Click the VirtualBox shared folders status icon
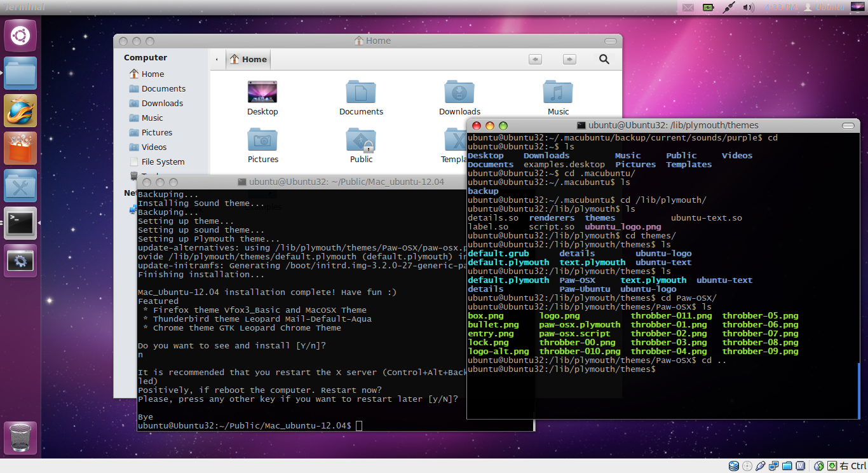The height and width of the screenshot is (473, 868). pyautogui.click(x=787, y=466)
